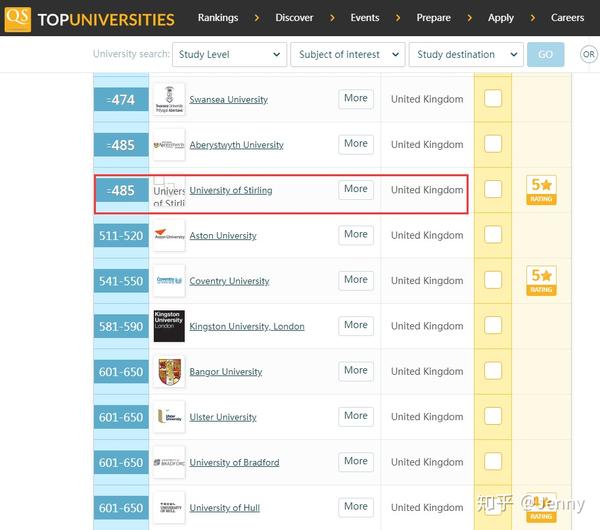Open the Kingston University, London link
Screen dimensions: 600x530
click(247, 326)
